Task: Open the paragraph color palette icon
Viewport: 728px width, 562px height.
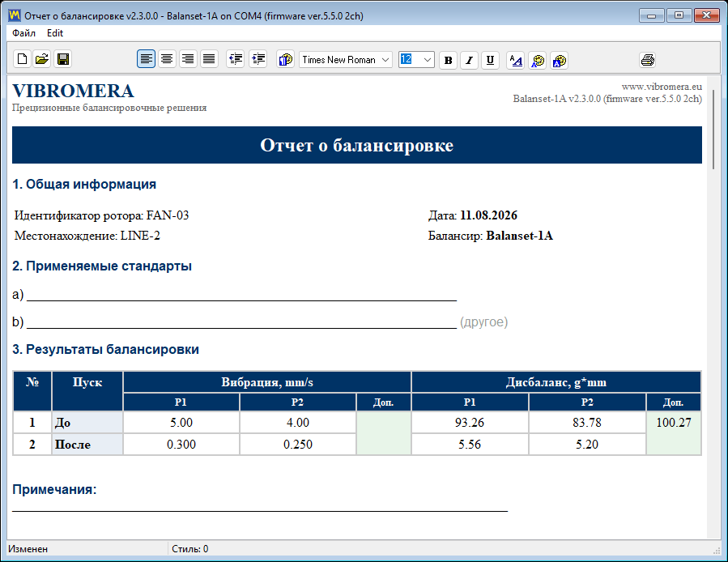Action: pyautogui.click(x=286, y=60)
